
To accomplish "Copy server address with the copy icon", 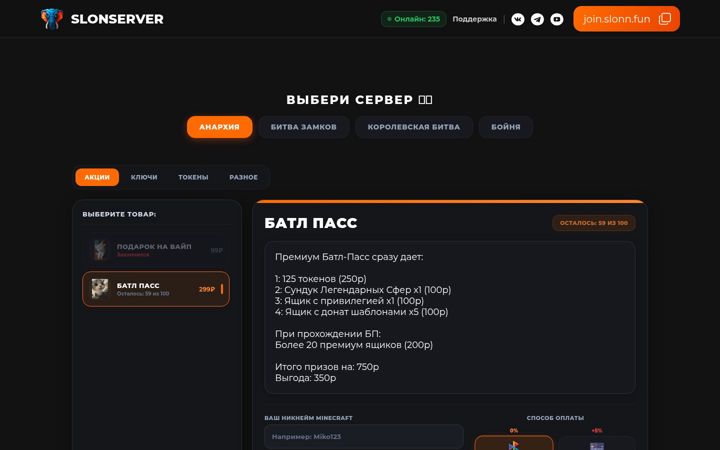I will coord(664,19).
